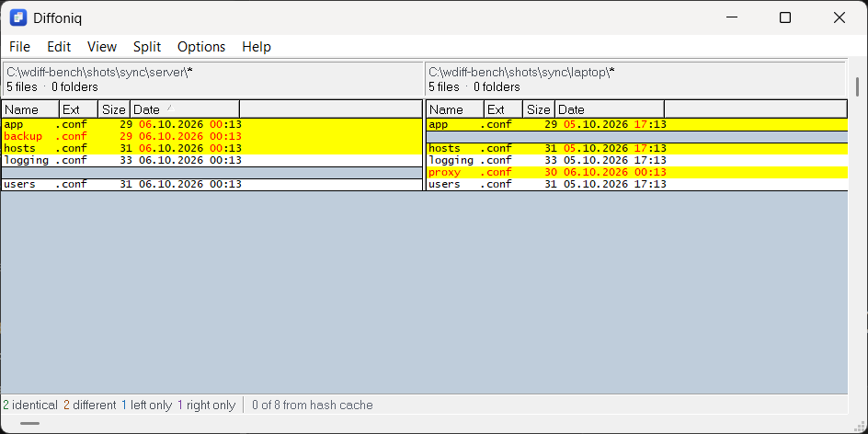The image size is (868, 434).
Task: Open the View menu
Action: [102, 47]
